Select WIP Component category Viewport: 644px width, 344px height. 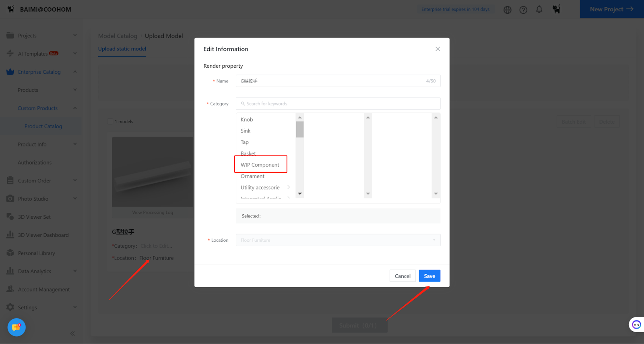[260, 165]
